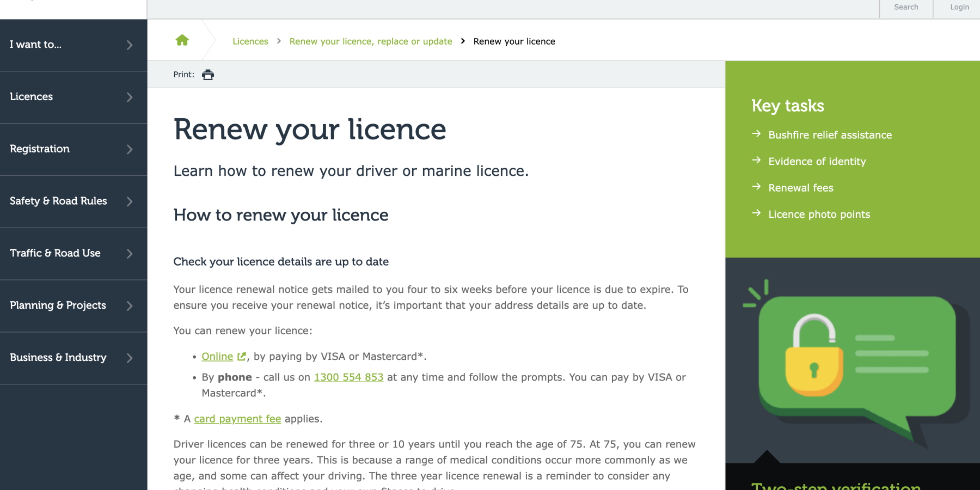Click the arrow icon beside Licence photo points

pyautogui.click(x=756, y=213)
